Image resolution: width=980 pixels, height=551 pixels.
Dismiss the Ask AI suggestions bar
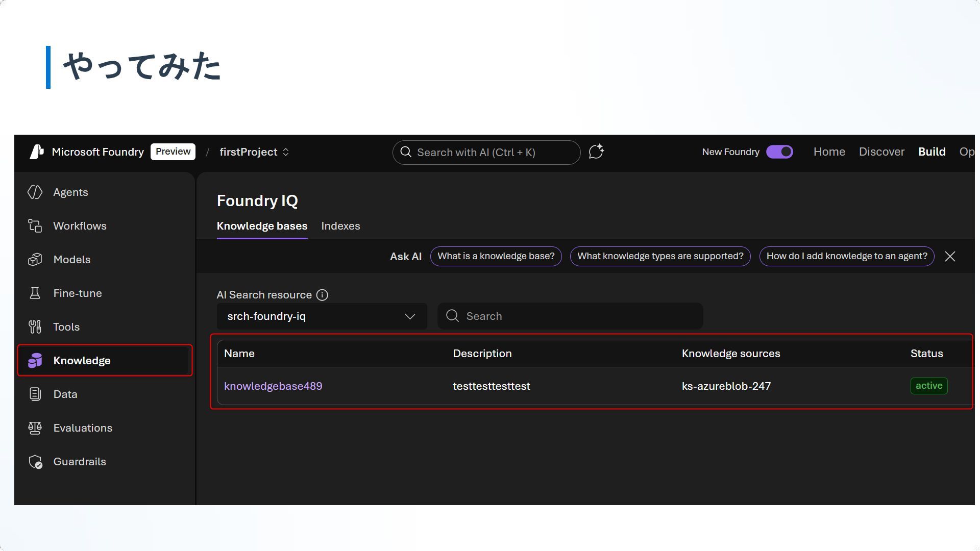pos(950,257)
